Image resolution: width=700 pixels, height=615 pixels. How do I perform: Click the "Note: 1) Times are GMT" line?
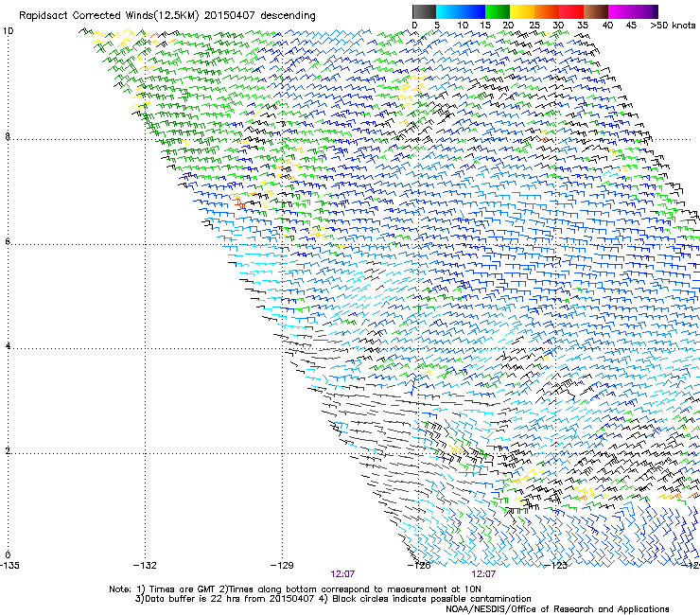[295, 589]
